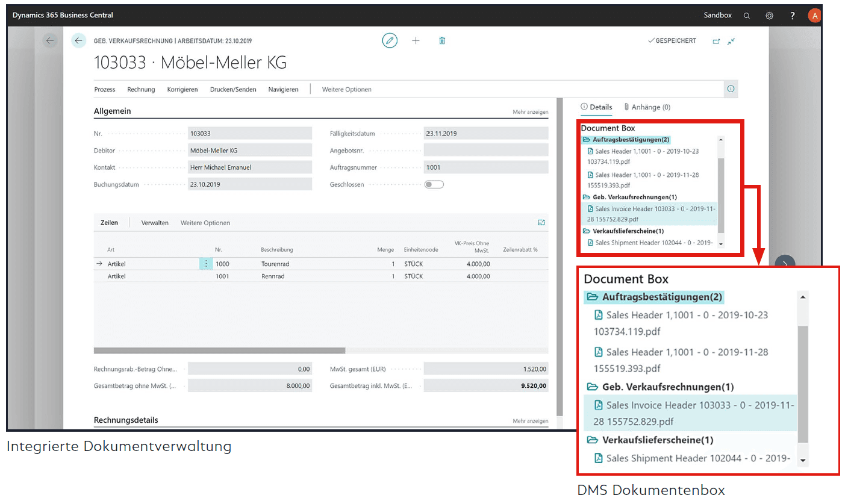Click Mehr anzeigen in Rechnungsdetails section
This screenshot has width=848, height=504.
(x=530, y=421)
